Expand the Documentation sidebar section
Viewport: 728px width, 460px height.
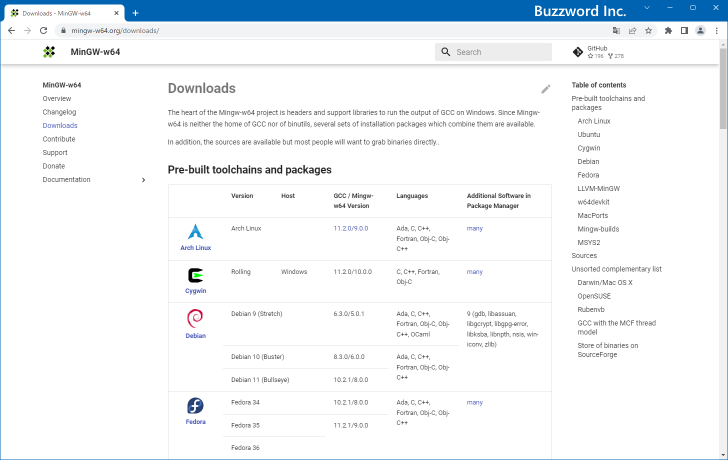(143, 180)
